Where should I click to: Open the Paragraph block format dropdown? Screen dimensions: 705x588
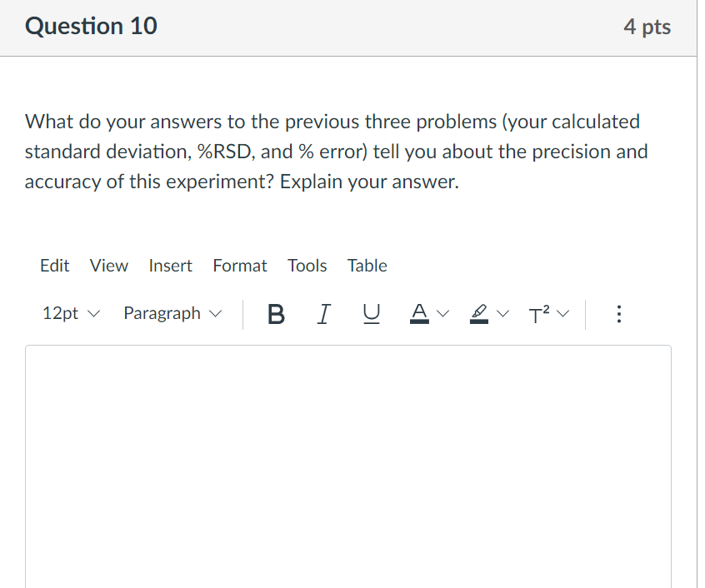[x=172, y=313]
